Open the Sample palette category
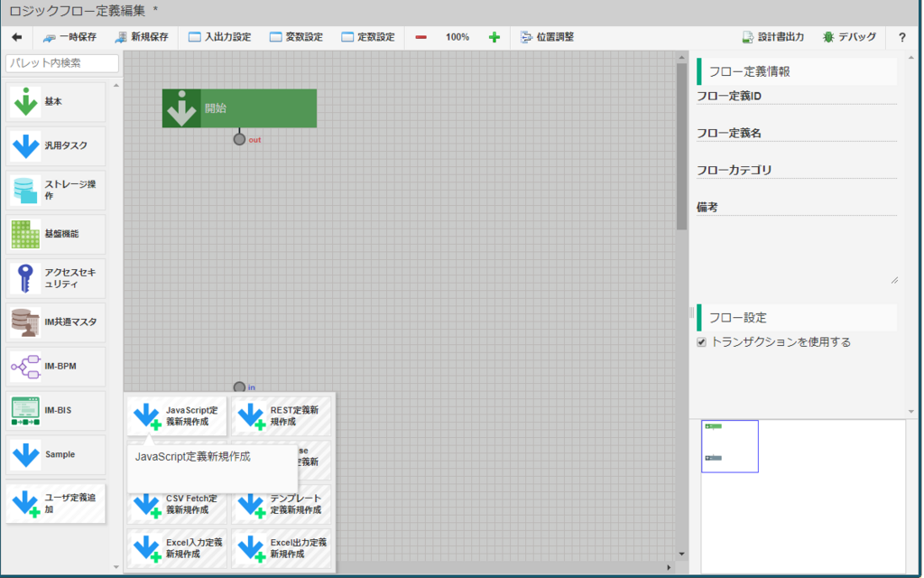924x578 pixels. (56, 455)
